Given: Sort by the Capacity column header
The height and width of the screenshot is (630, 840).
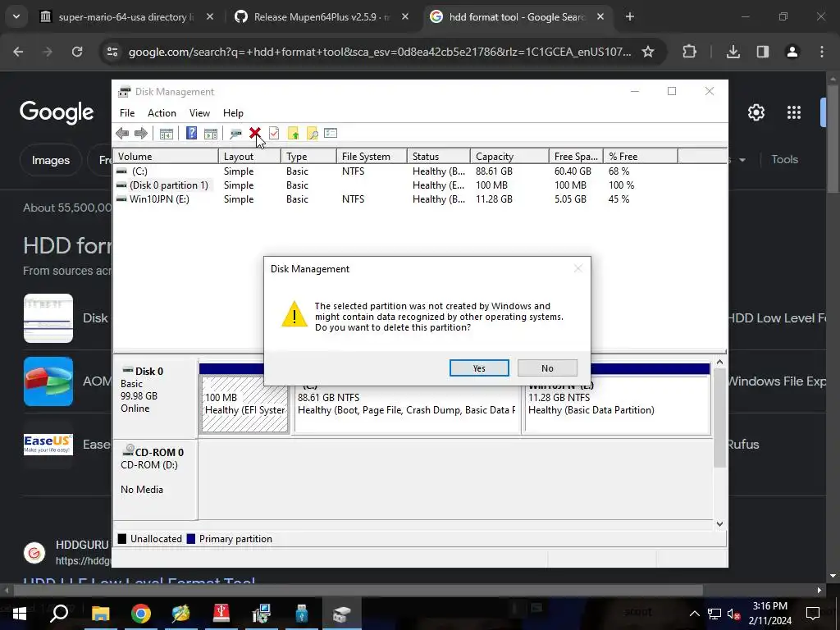Looking at the screenshot, I should [509, 157].
